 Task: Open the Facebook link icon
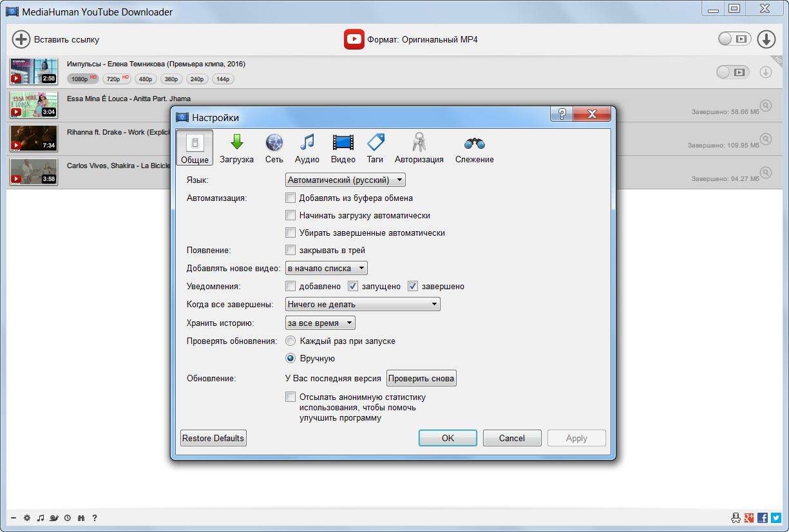[763, 518]
